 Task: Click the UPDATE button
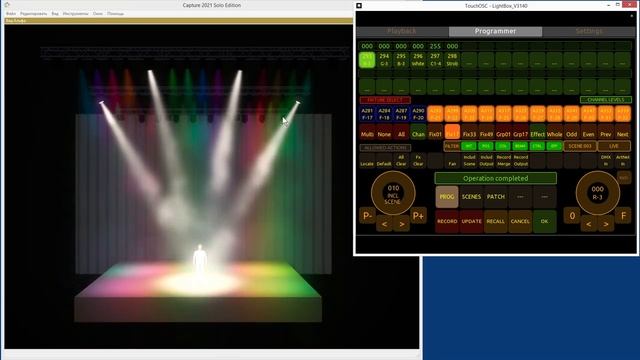click(471, 221)
